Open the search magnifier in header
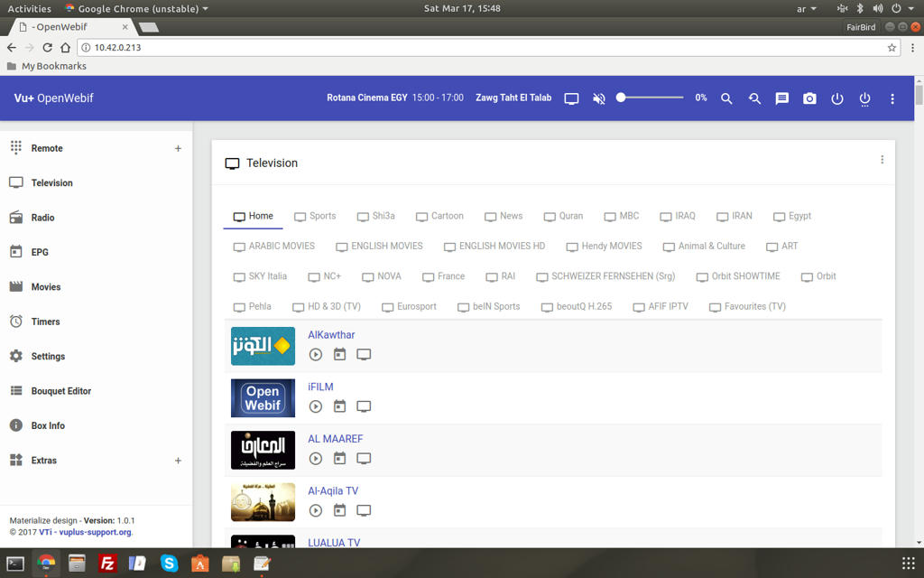The width and height of the screenshot is (924, 578). (x=726, y=98)
